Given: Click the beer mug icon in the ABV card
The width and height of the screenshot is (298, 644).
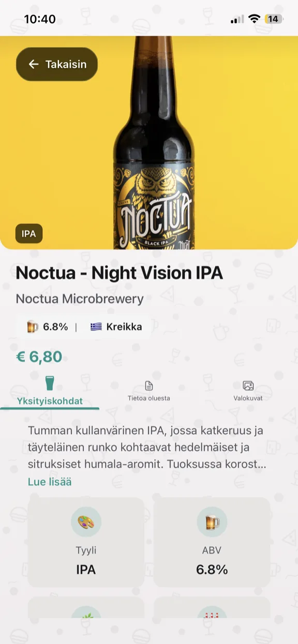Looking at the screenshot, I should point(212,522).
